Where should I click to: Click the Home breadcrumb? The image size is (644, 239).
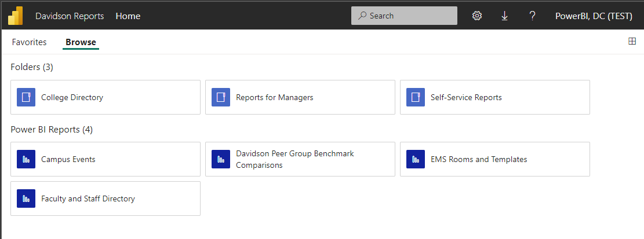(128, 16)
